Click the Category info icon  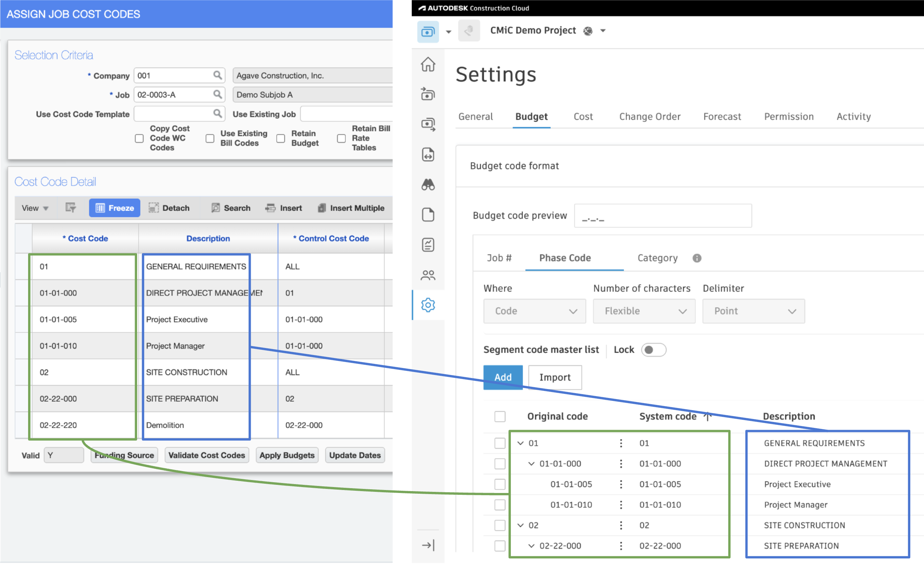coord(697,258)
